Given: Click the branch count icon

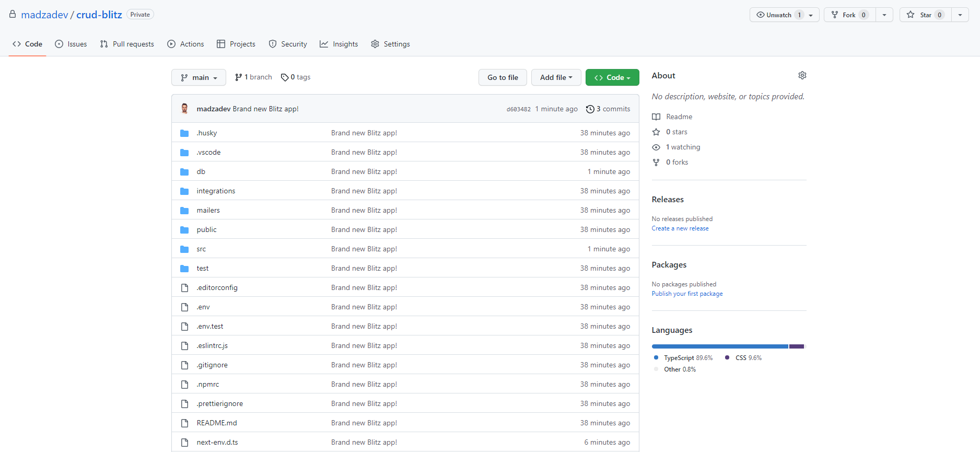Looking at the screenshot, I should [238, 77].
